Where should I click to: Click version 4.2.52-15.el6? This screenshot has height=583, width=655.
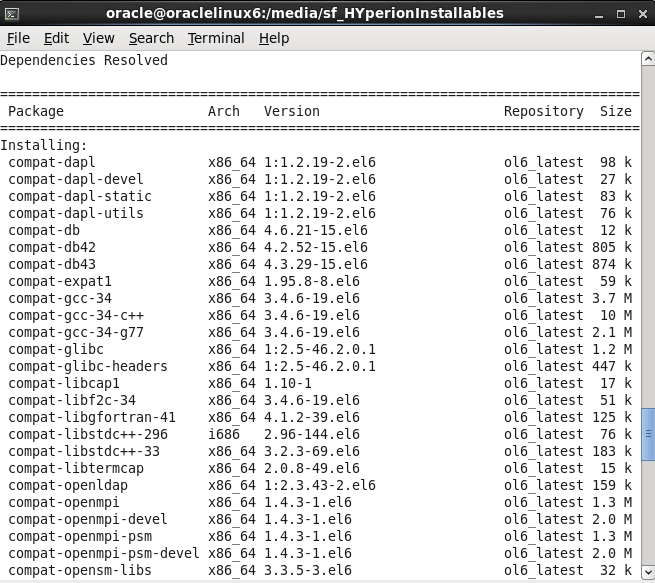point(316,248)
